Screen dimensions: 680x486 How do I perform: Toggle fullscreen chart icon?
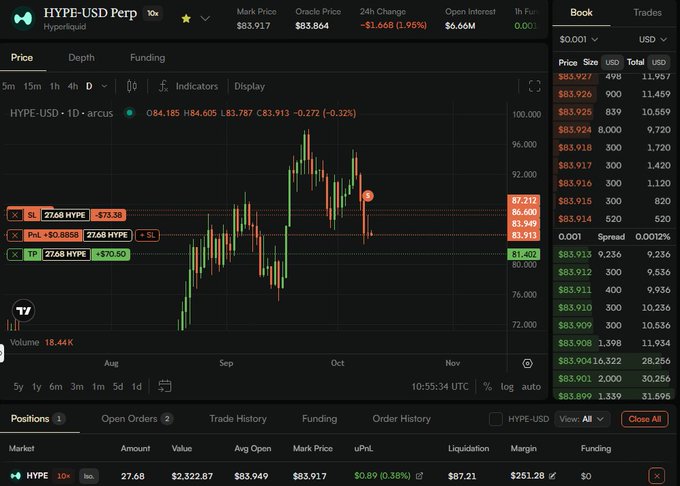(x=534, y=86)
